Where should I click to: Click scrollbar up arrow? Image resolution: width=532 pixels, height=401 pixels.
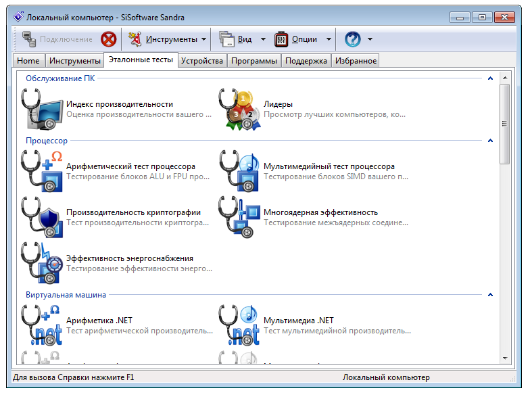505,78
